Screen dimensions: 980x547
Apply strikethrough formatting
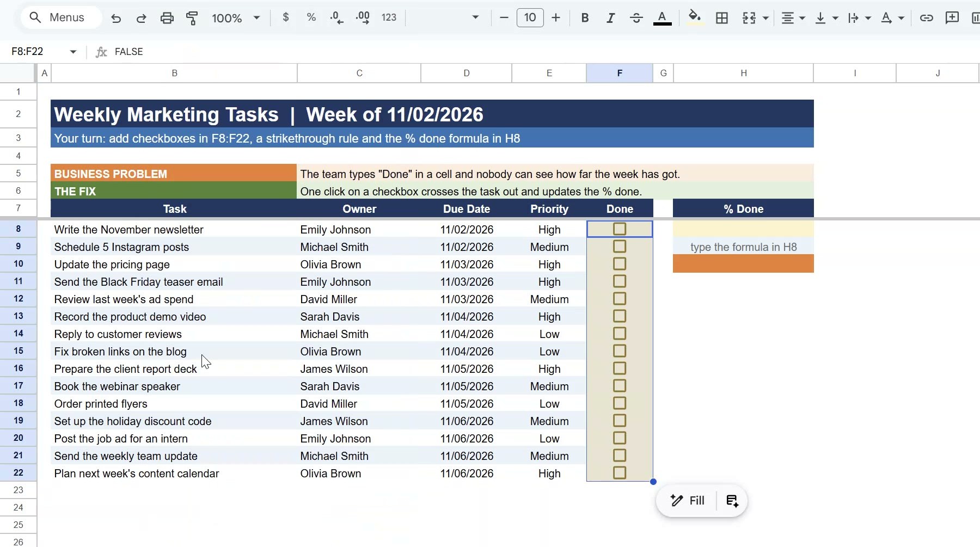[636, 18]
